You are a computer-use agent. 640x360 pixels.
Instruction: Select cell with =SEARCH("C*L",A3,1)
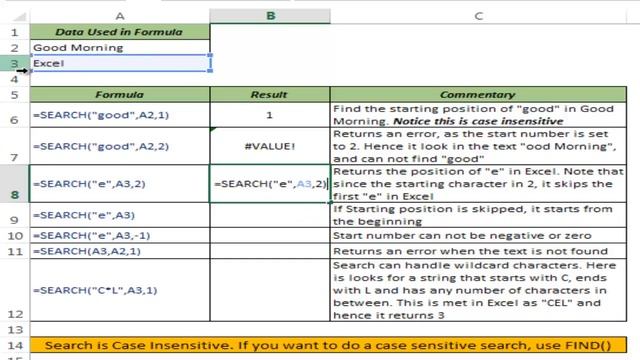120,290
